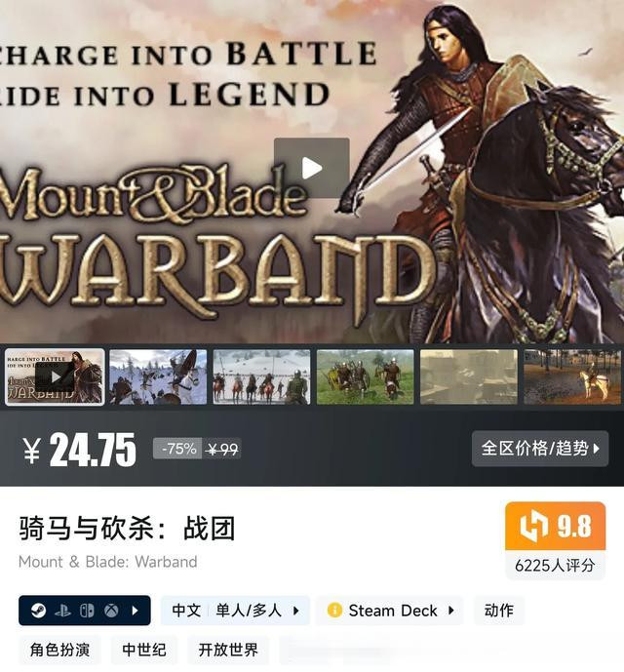Screen dimensions: 624x672
Task: Click the 9.8 rating score badge
Action: coord(556,526)
